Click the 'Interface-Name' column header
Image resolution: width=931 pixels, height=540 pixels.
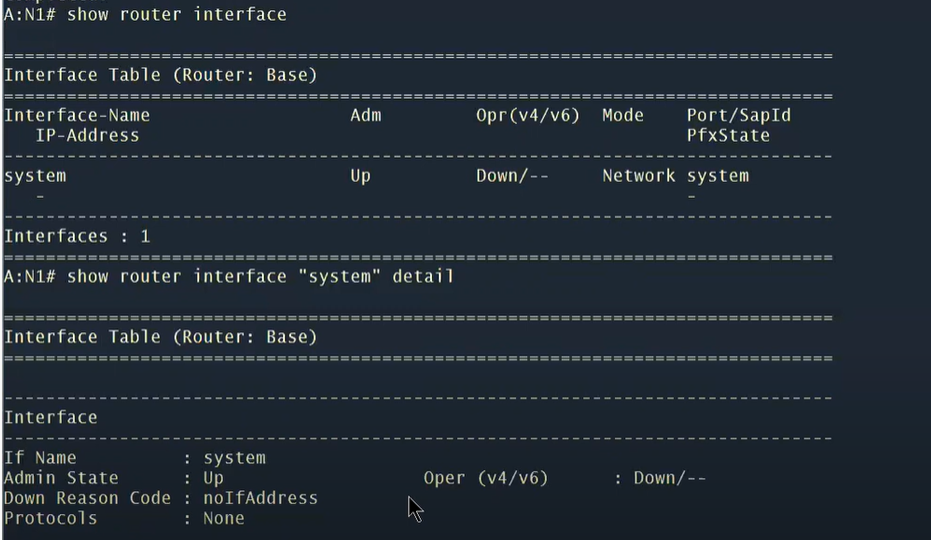(77, 115)
